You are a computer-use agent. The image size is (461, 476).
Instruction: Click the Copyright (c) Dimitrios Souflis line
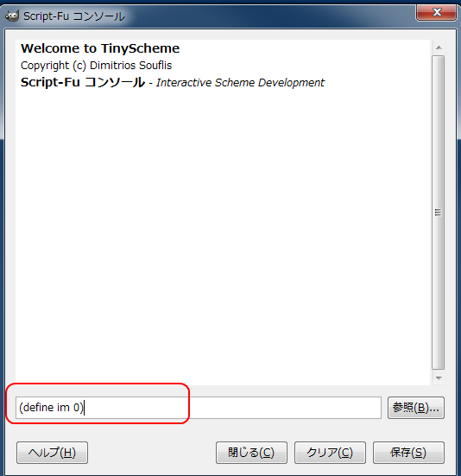[x=96, y=66]
